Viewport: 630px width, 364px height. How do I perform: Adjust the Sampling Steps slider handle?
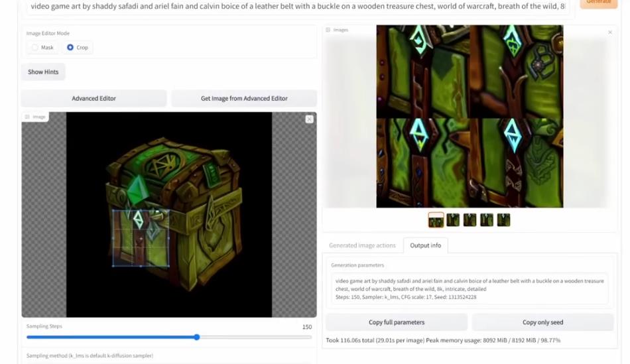197,337
